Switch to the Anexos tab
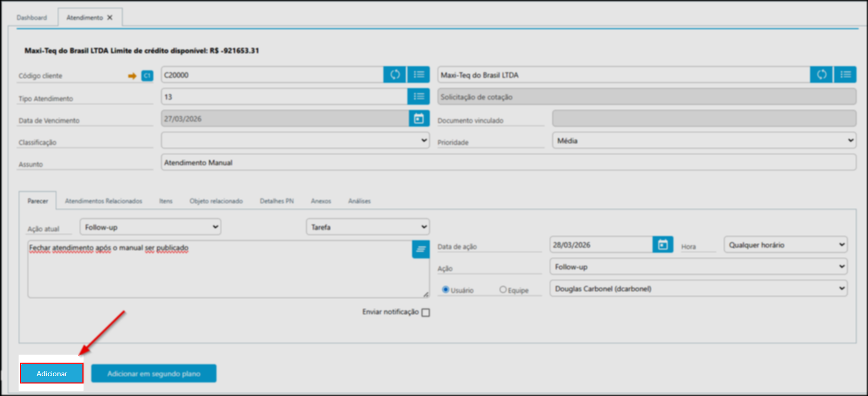868x396 pixels. [321, 201]
